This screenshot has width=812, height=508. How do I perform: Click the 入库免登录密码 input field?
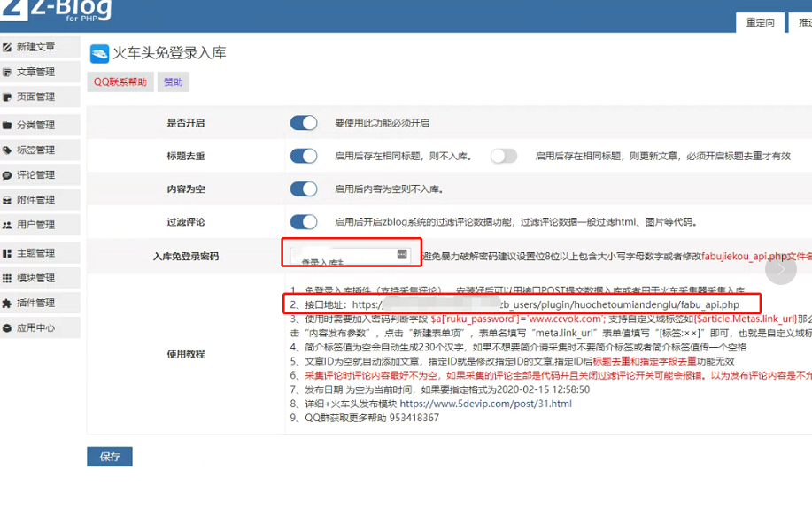pos(351,254)
